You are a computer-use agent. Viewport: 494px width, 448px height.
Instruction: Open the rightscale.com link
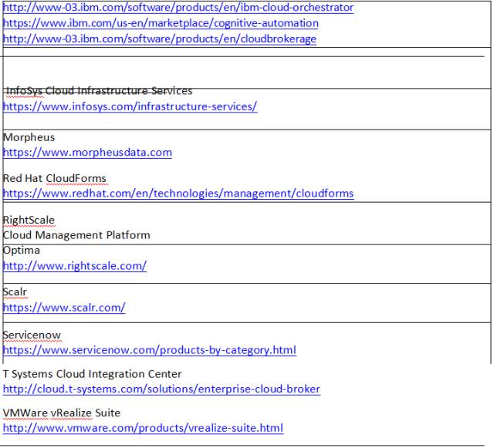pyautogui.click(x=75, y=266)
